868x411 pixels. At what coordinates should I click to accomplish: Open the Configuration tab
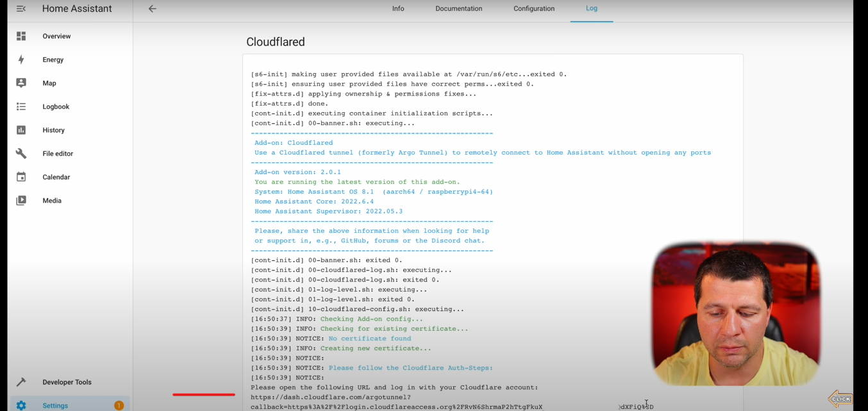(x=534, y=9)
